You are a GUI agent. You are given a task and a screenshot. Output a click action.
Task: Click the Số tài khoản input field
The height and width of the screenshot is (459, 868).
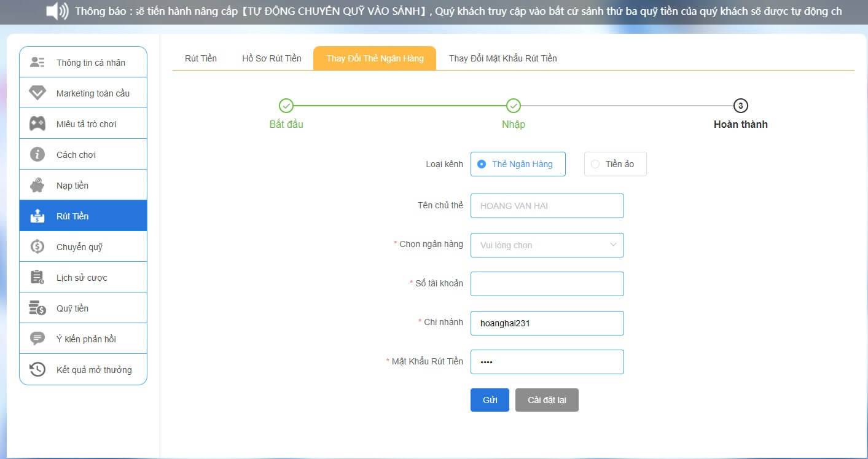pos(547,284)
